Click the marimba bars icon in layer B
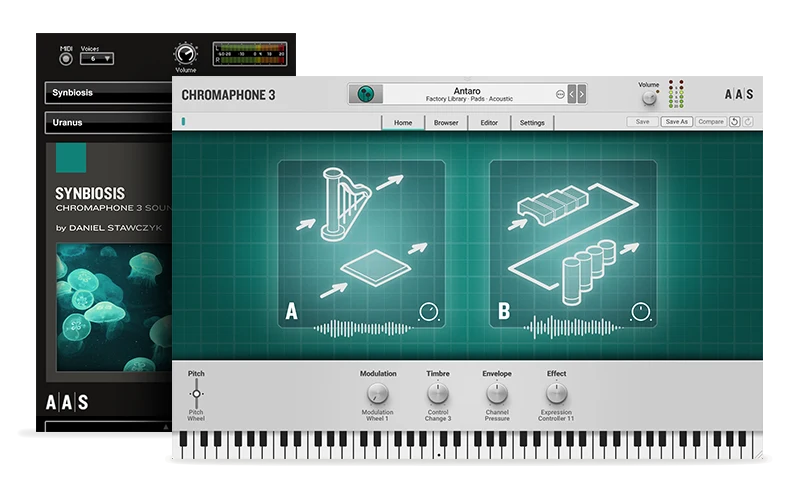Viewport: 800px width, 500px height. (553, 204)
